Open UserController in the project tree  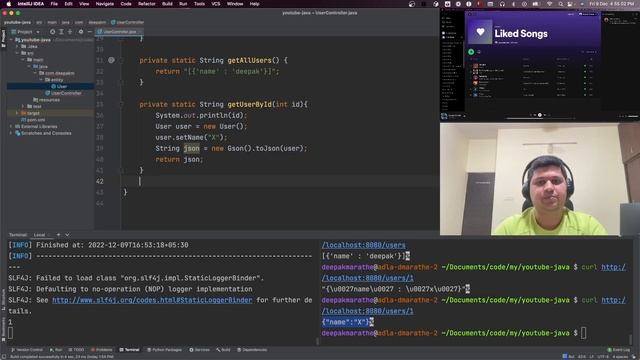63,93
